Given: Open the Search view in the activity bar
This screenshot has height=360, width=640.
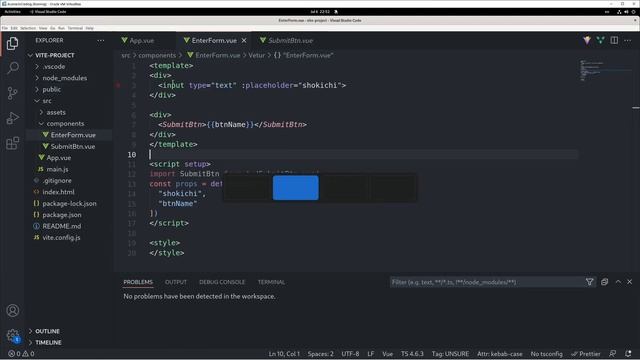Looking at the screenshot, I should coord(13,68).
